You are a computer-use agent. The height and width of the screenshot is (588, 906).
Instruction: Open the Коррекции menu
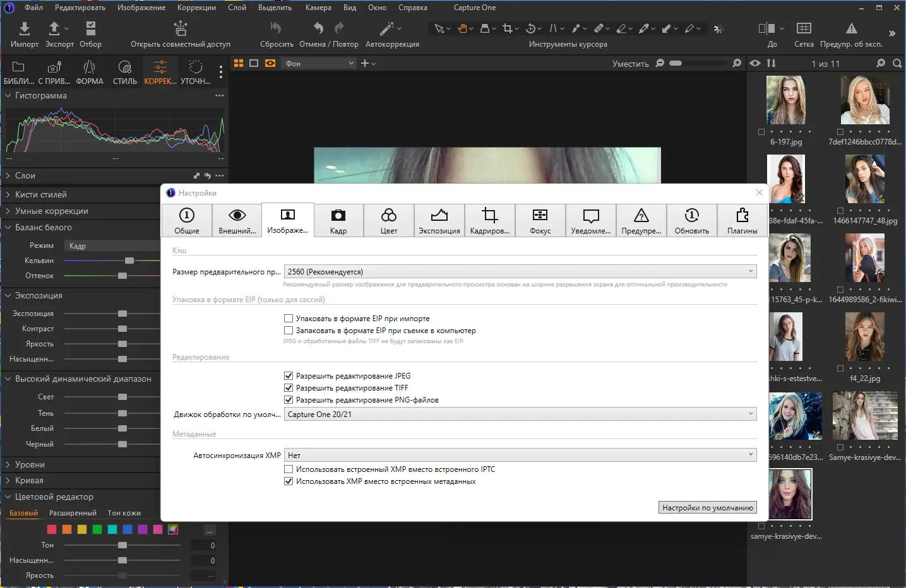[x=196, y=8]
